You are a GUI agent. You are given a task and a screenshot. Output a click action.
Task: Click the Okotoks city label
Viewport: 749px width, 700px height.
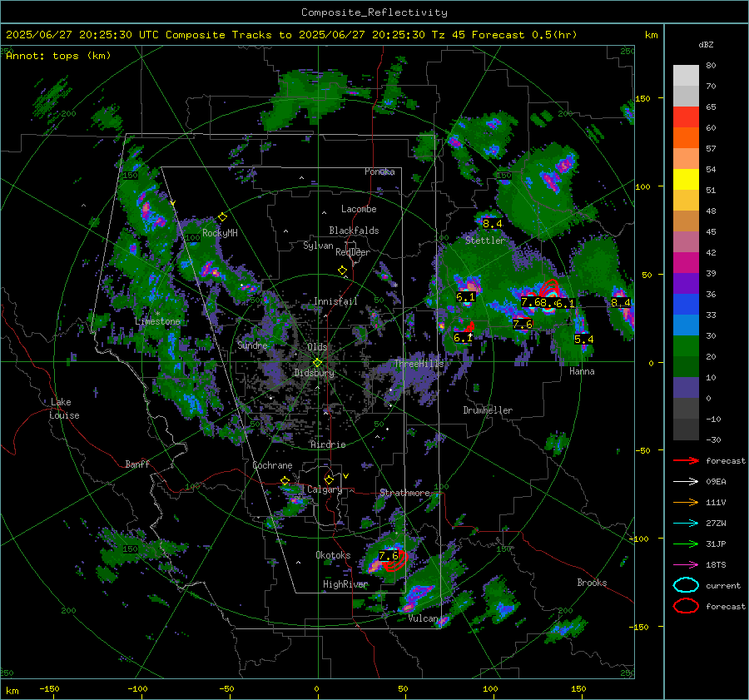tap(333, 555)
